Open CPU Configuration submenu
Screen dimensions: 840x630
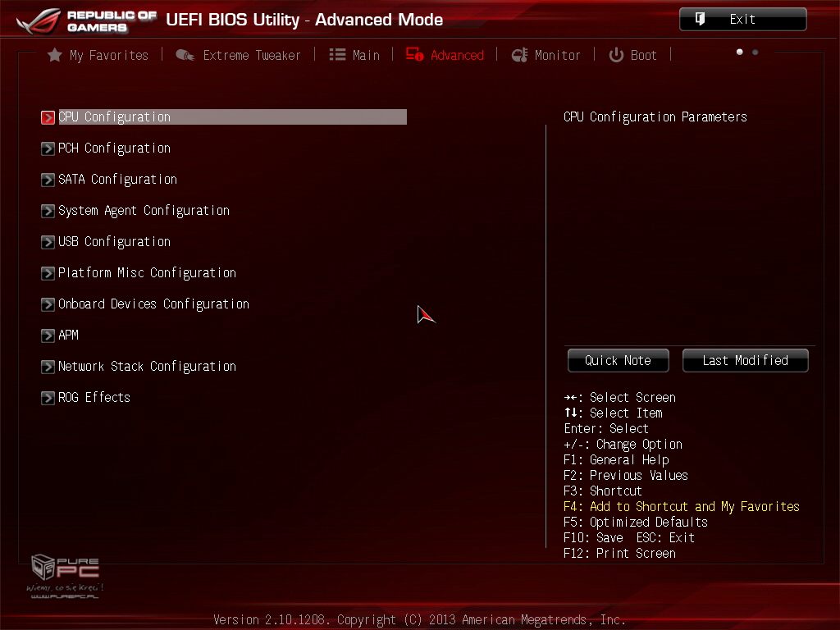pos(224,116)
